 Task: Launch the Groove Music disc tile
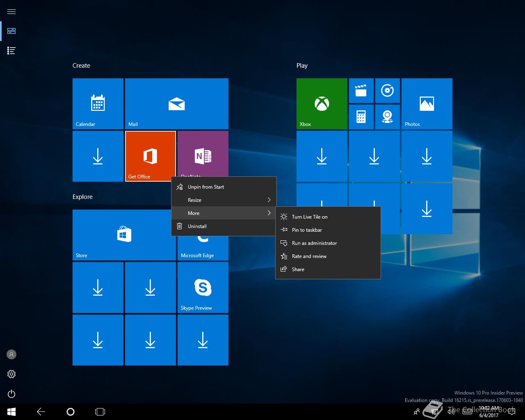[388, 91]
